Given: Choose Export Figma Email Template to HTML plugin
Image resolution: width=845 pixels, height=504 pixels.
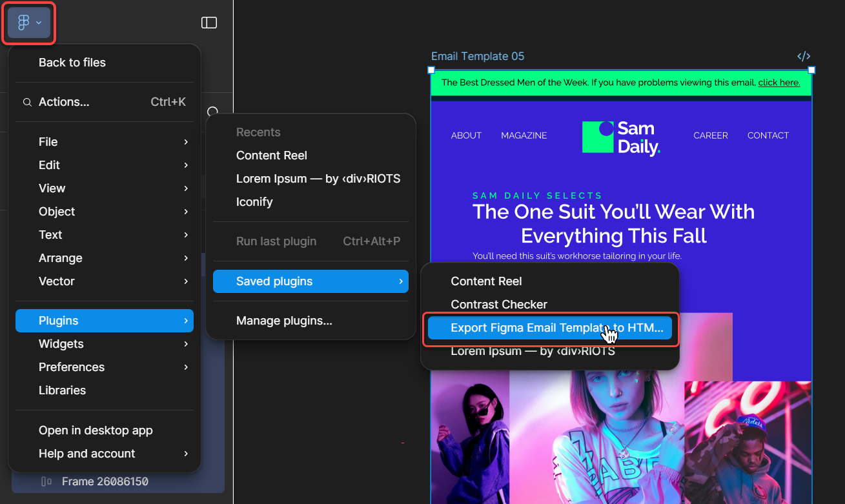Looking at the screenshot, I should pos(549,328).
